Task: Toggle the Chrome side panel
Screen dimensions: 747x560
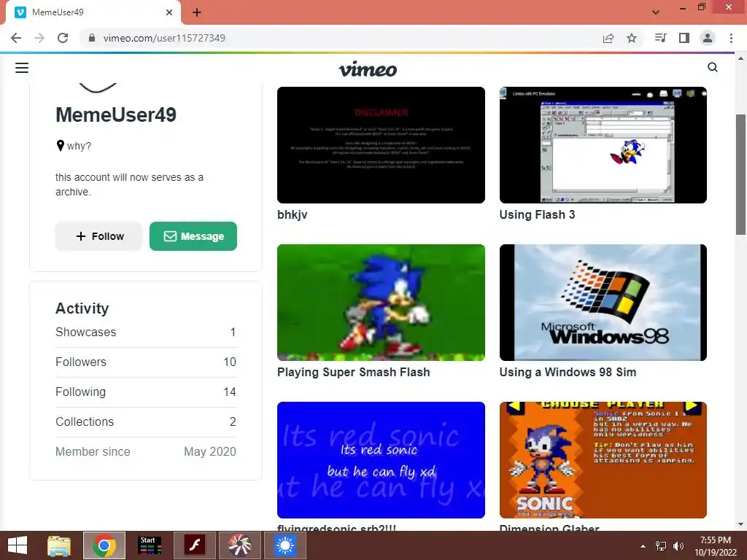Action: 684,38
